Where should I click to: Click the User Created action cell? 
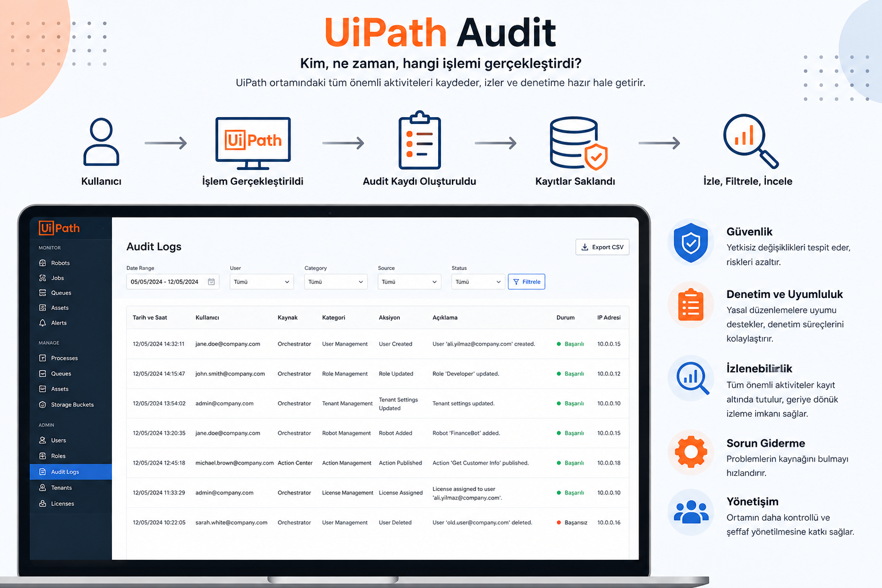point(396,344)
